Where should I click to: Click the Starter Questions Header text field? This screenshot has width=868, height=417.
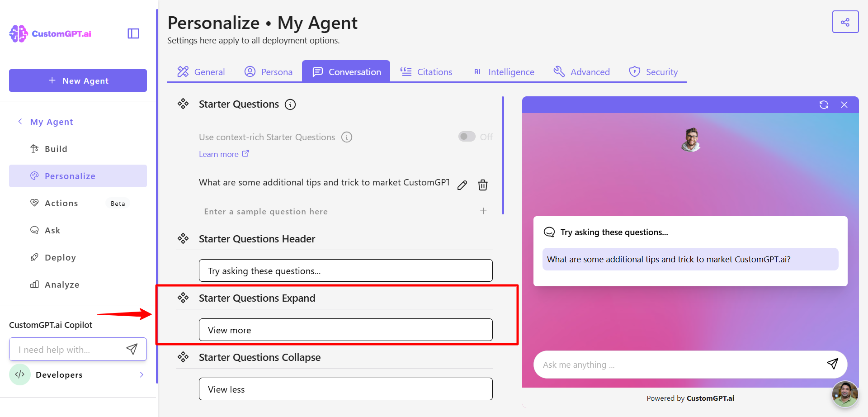click(x=346, y=270)
